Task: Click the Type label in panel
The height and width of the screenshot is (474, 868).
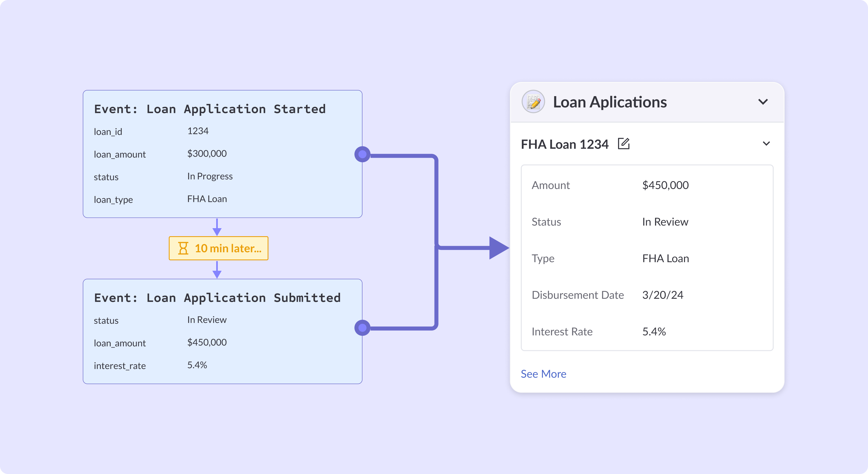Action: click(543, 259)
